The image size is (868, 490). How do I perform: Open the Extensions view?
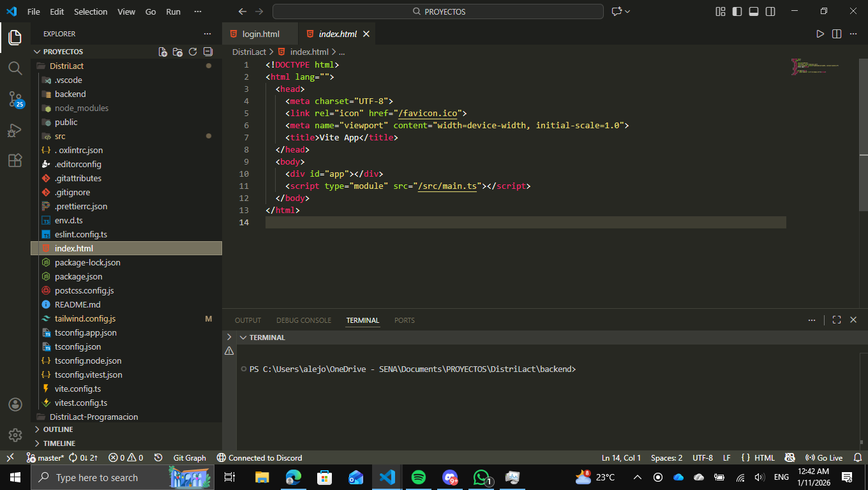point(15,161)
